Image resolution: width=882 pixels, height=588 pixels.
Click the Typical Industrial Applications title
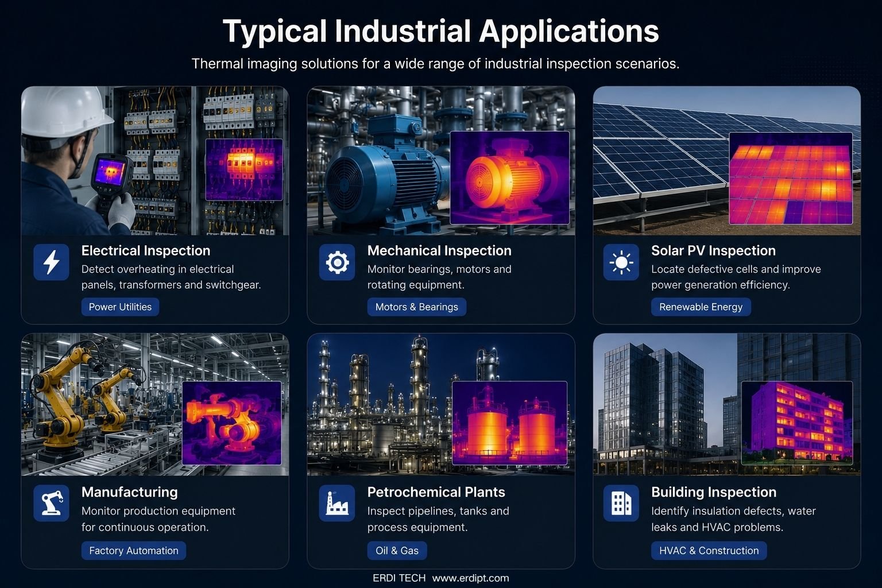pos(441,31)
